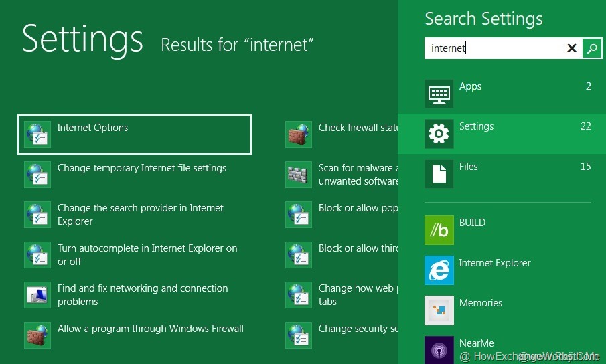606x364 pixels.
Task: Click the Internet Explorer app name
Action: coord(495,263)
